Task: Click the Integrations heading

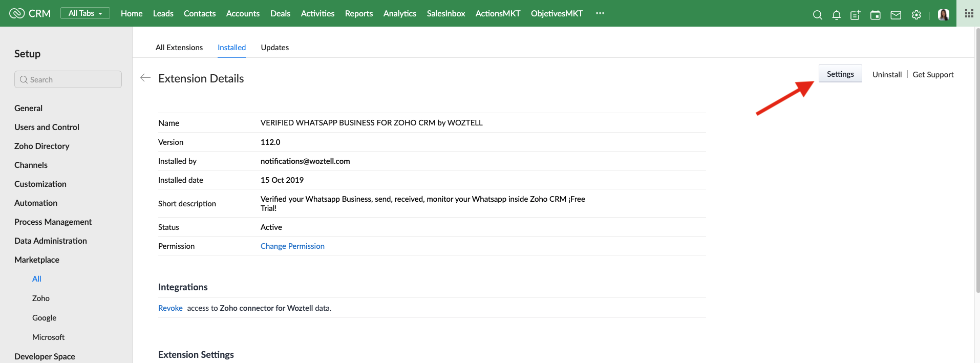Action: point(183,287)
